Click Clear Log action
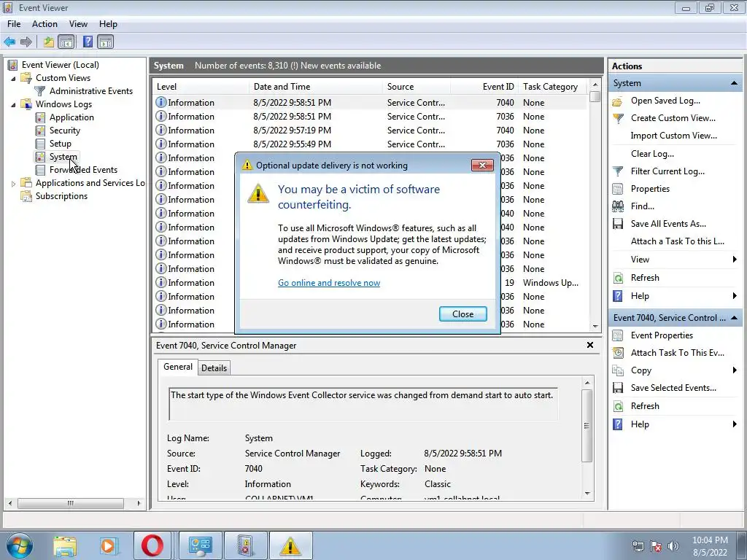Viewport: 747px width, 560px height. (652, 154)
